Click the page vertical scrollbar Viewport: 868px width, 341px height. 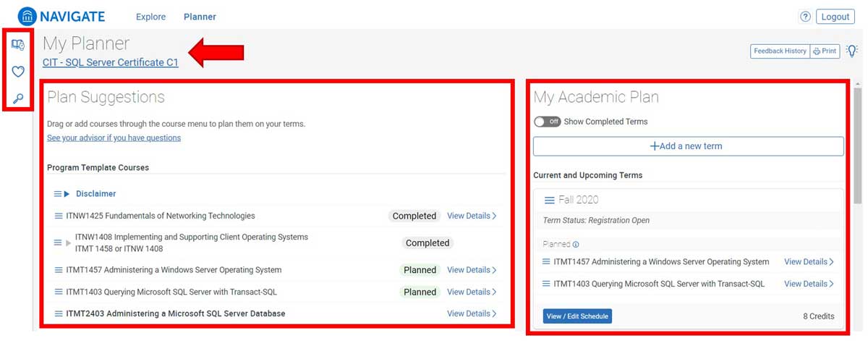tap(858, 145)
